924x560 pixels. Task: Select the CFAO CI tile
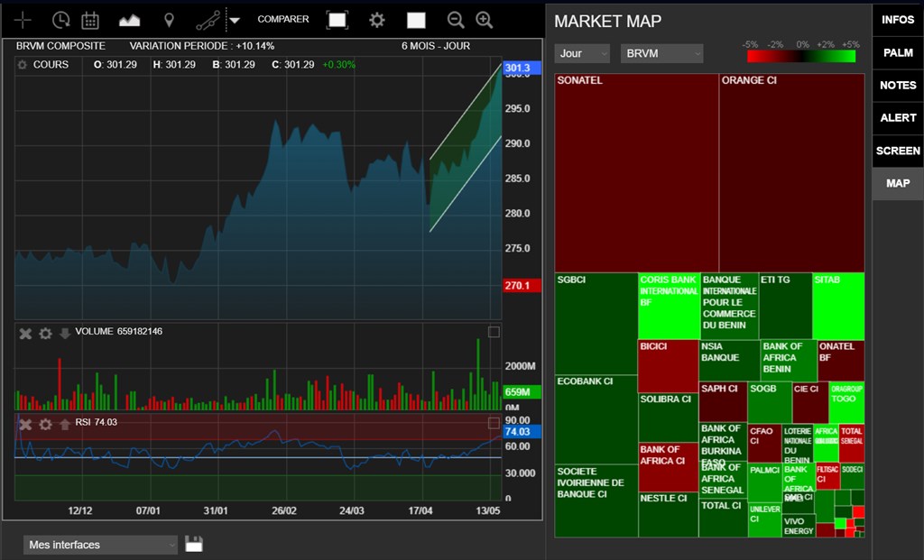pos(765,443)
